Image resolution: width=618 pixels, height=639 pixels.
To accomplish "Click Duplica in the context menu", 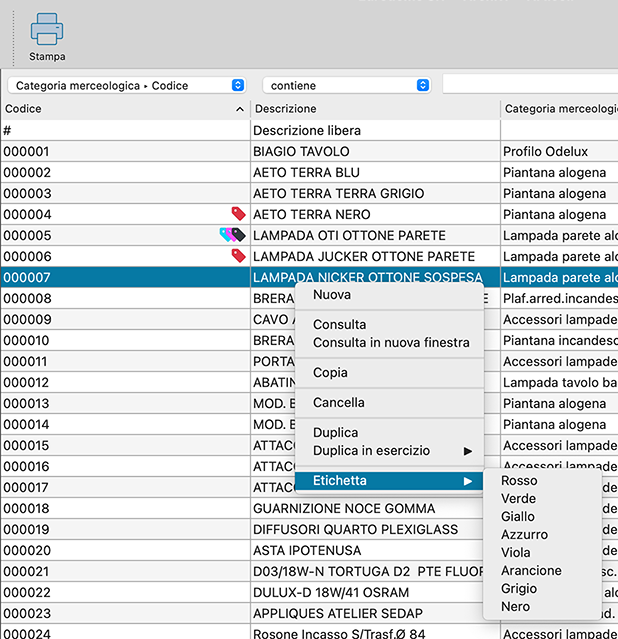I will point(336,433).
